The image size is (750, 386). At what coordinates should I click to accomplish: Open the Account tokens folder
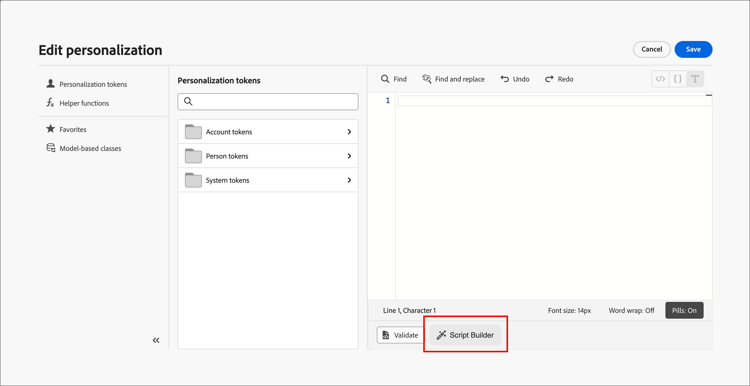click(268, 132)
